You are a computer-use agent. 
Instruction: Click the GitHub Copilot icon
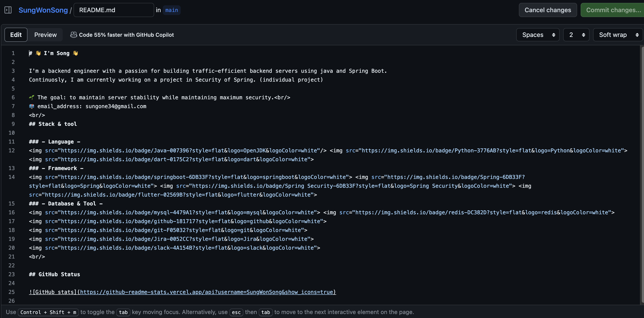[74, 35]
